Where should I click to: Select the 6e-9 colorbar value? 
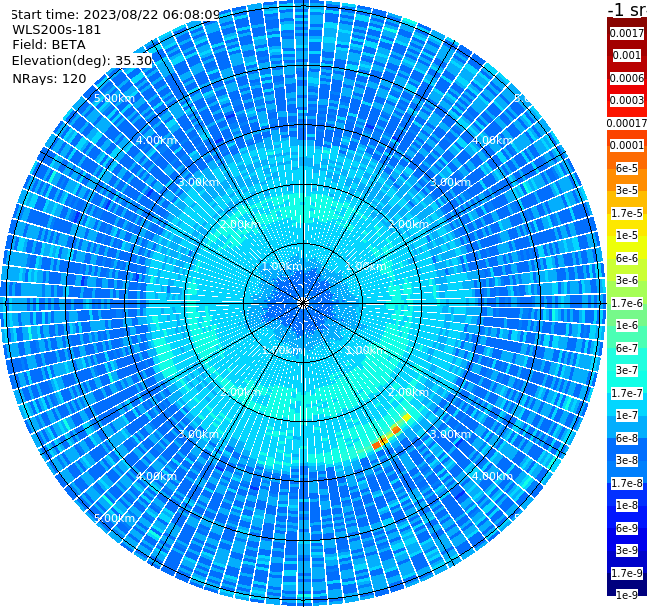point(626,528)
